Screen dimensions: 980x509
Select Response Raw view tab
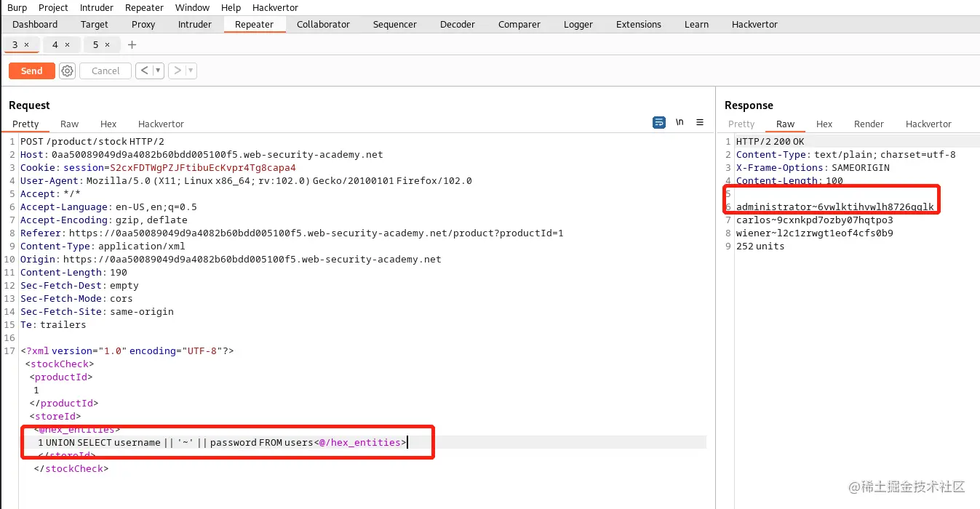pyautogui.click(x=786, y=124)
